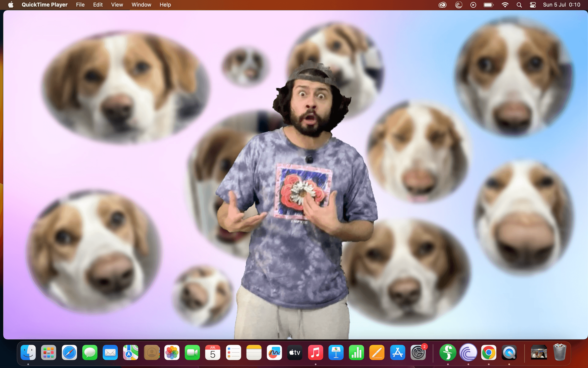Launch Apple TV app from Dock

coord(295,353)
